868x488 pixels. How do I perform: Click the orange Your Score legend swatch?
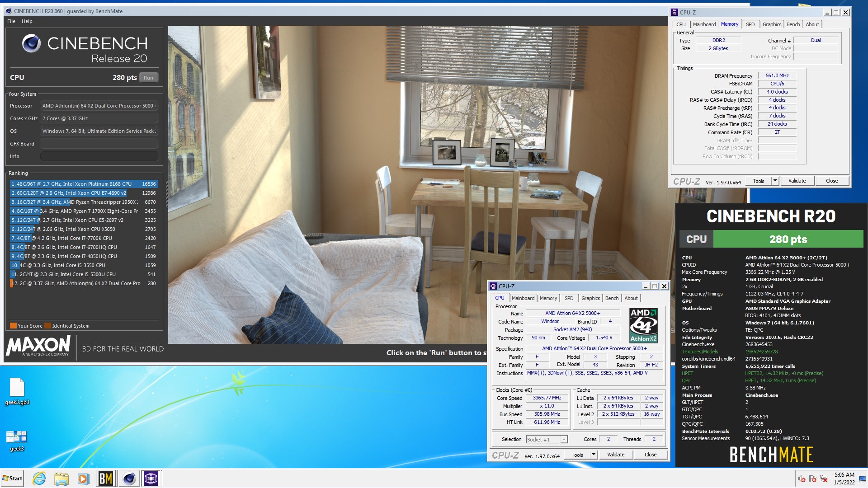(13, 326)
